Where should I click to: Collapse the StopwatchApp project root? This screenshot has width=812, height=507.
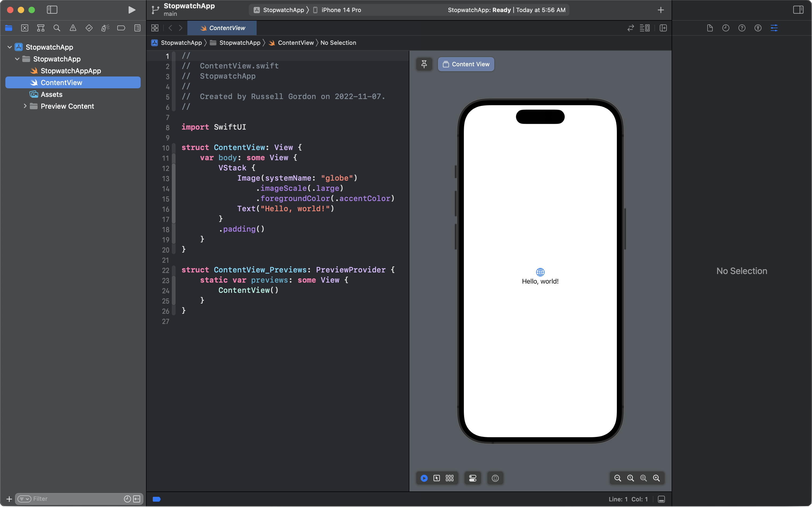coord(10,47)
